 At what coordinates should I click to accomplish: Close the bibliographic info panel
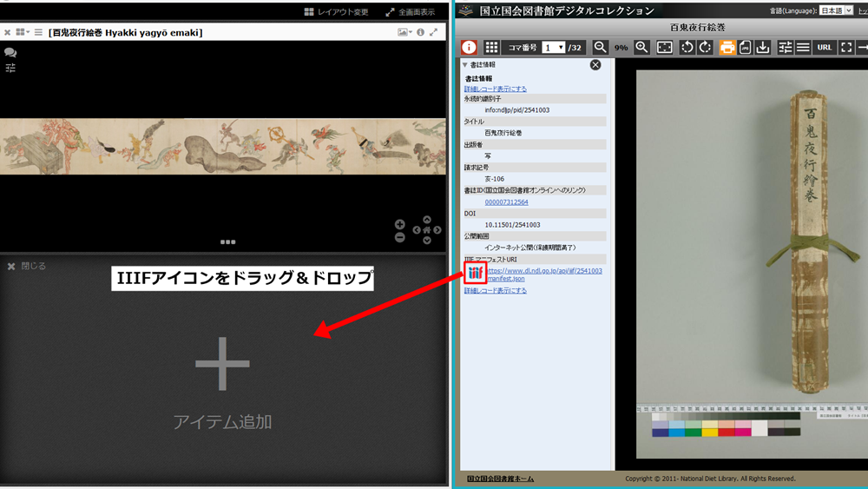(x=595, y=65)
